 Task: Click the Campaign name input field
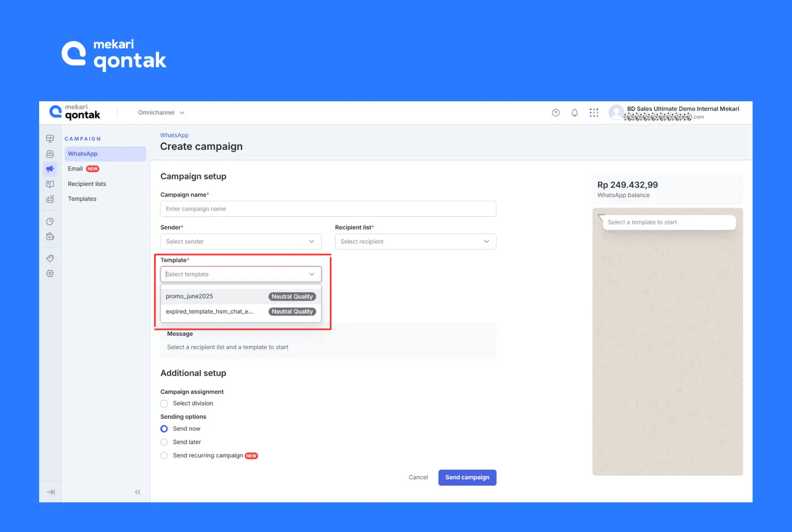tap(328, 209)
